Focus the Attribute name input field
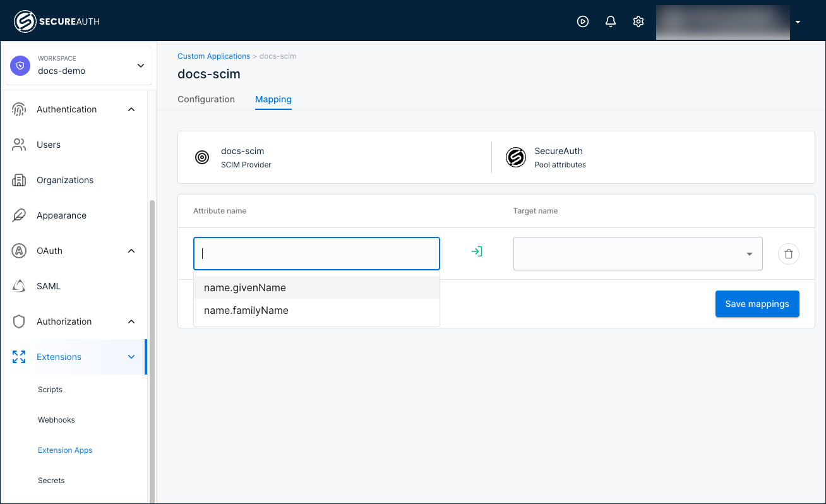The image size is (826, 504). tap(316, 253)
